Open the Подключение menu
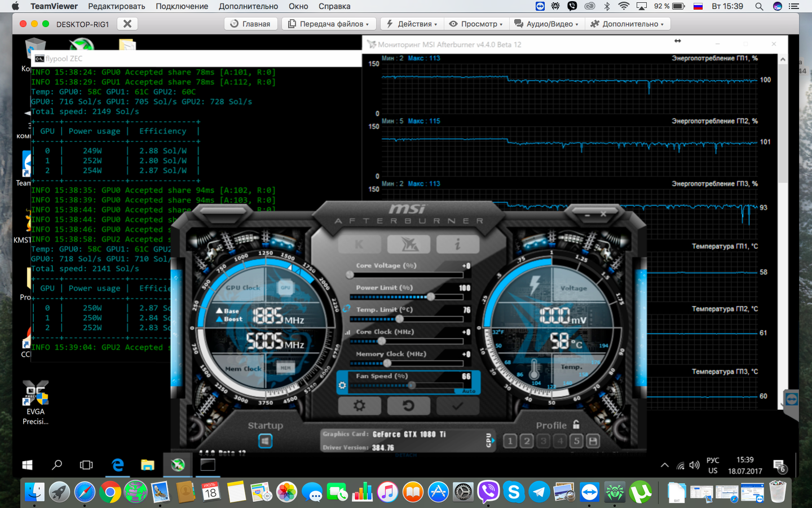The height and width of the screenshot is (508, 812). click(x=182, y=6)
